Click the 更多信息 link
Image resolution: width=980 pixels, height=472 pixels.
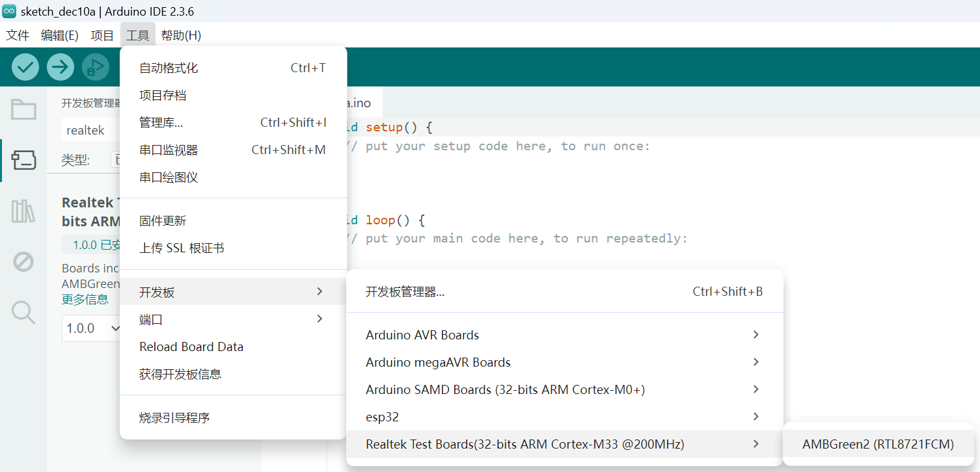pos(85,300)
